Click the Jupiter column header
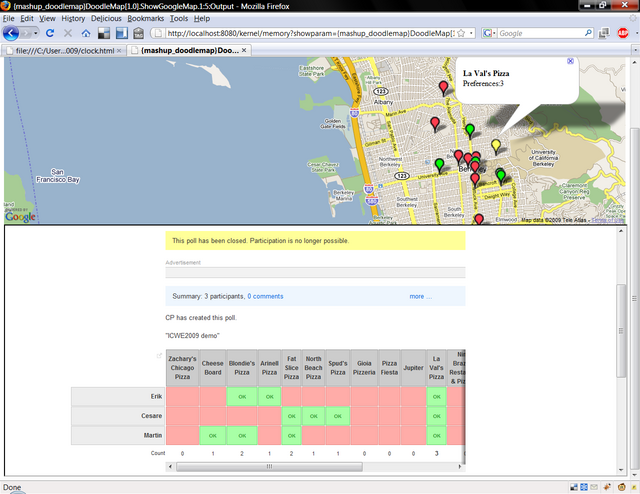 tap(413, 367)
